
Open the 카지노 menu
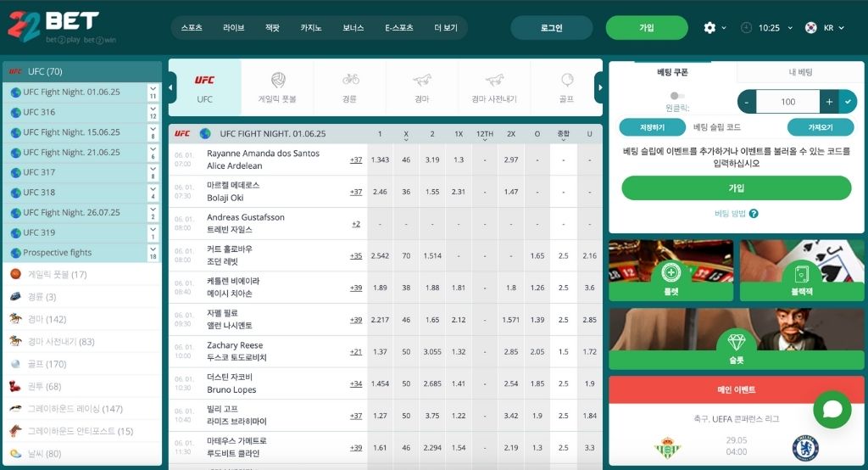tap(310, 28)
